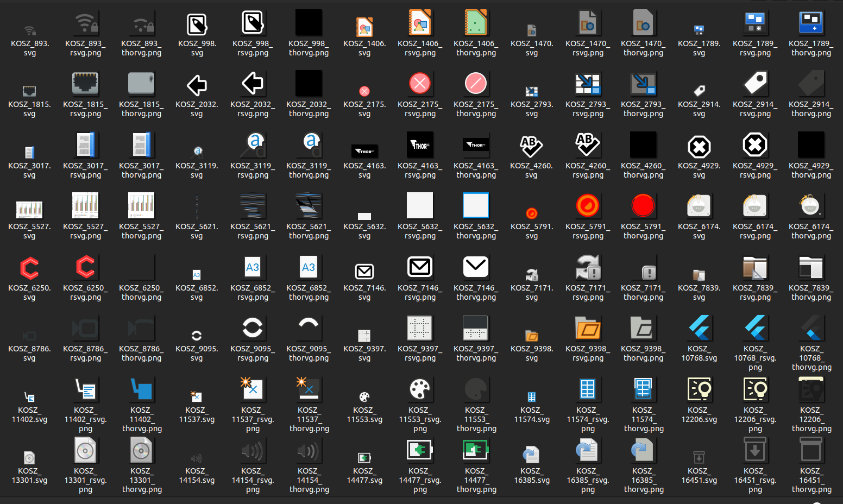843x504 pixels.
Task: Select the KOSZ_6174_rsvg.png file
Action: coord(755,206)
